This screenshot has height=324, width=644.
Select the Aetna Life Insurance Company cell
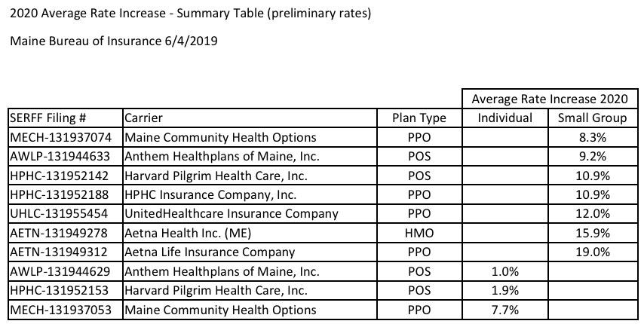210,252
